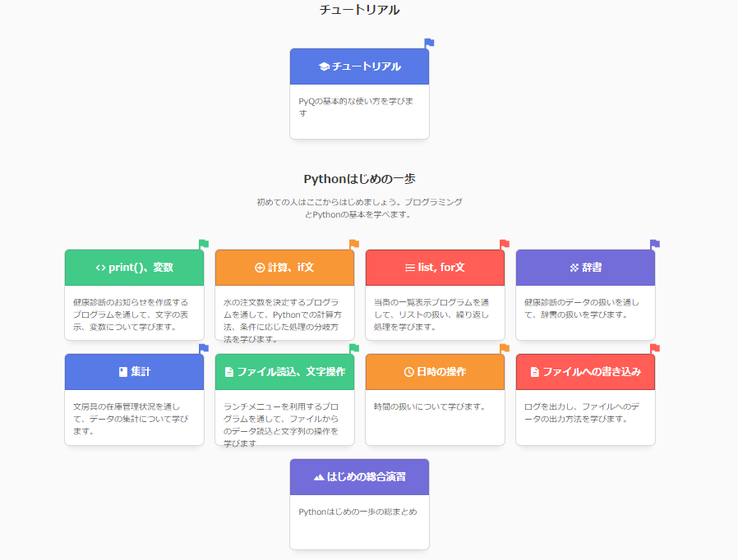Open the 日時の操作 lesson header
The image size is (738, 560).
435,372
